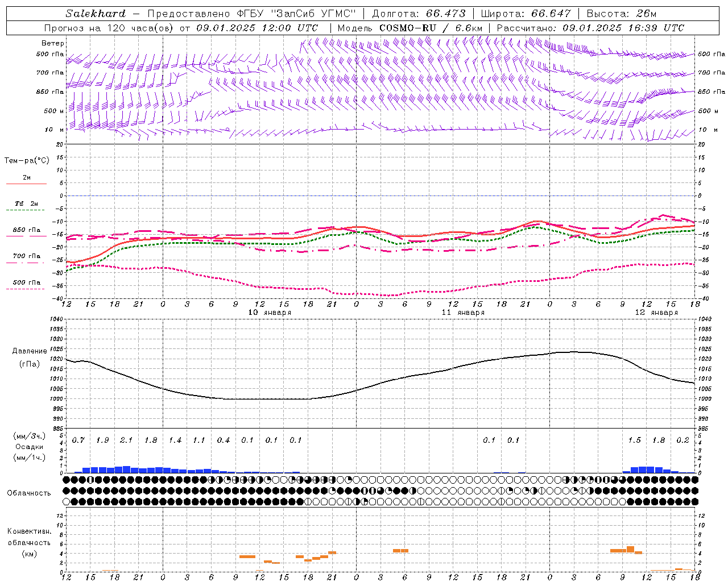Viewport: 728px width, 582px height.
Task: Select the longitude value 66.473
Action: coord(445,14)
